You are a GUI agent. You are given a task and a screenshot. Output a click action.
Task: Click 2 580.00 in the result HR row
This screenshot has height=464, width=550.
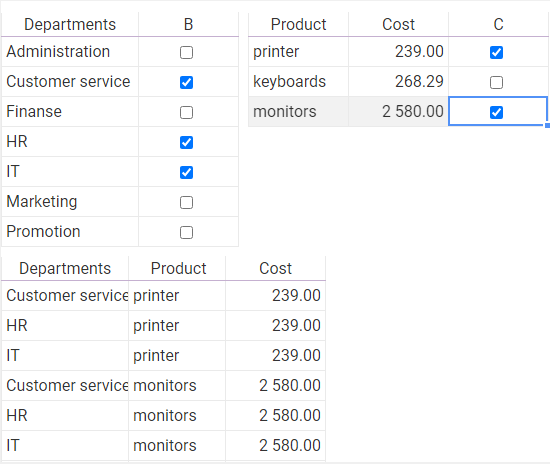coord(276,416)
